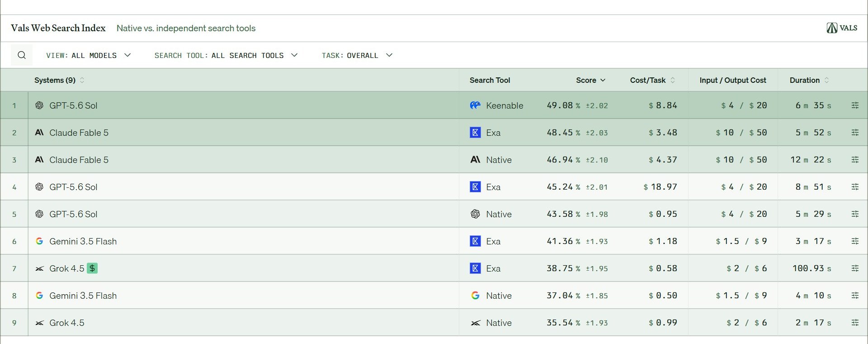The image size is (868, 344).
Task: Select Grok 4.5 Native row name
Action: (x=66, y=323)
